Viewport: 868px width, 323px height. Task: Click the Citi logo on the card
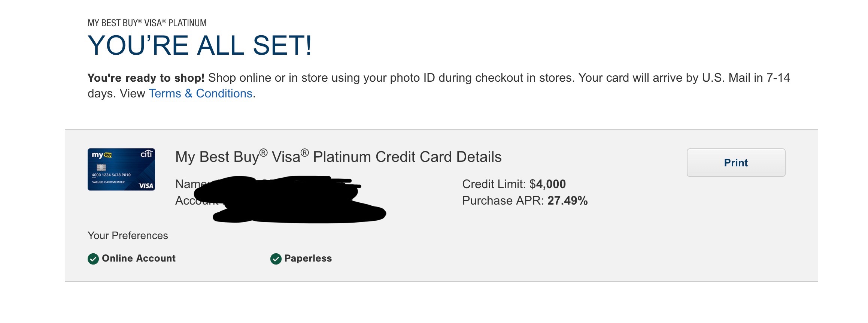(x=146, y=154)
